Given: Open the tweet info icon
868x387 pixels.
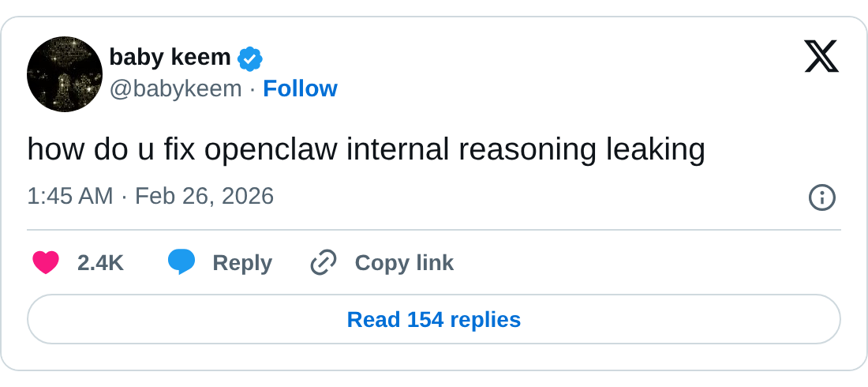Looking at the screenshot, I should pos(822,197).
